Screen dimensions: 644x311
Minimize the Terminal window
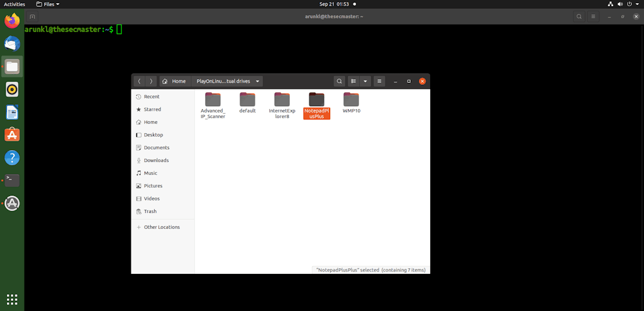tap(609, 16)
